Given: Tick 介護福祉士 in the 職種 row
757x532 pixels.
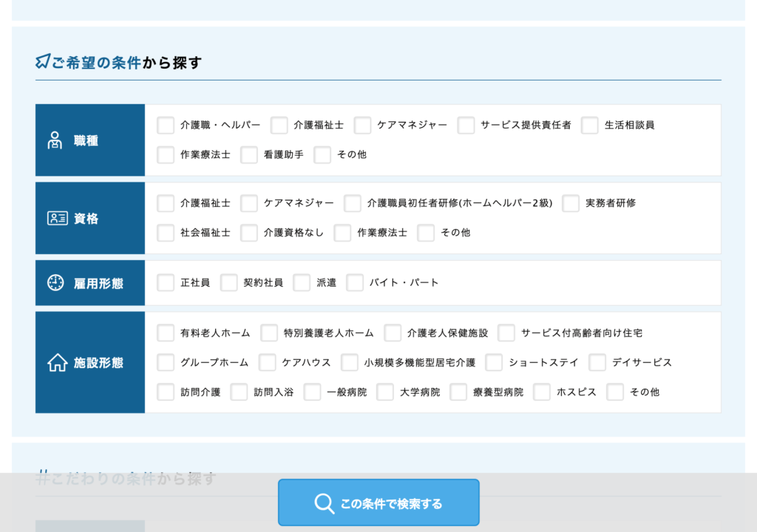Looking at the screenshot, I should [x=279, y=125].
